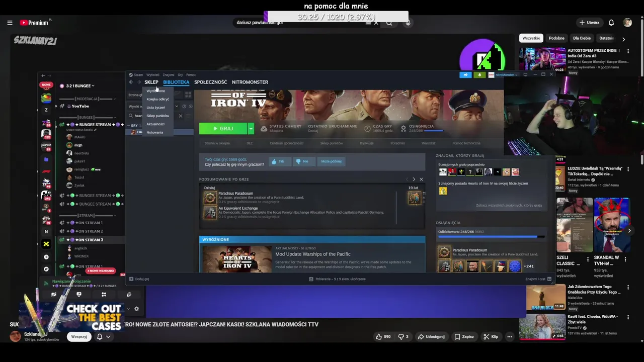Switch to the BIBLIOTEKA tab in Steam

(x=176, y=82)
